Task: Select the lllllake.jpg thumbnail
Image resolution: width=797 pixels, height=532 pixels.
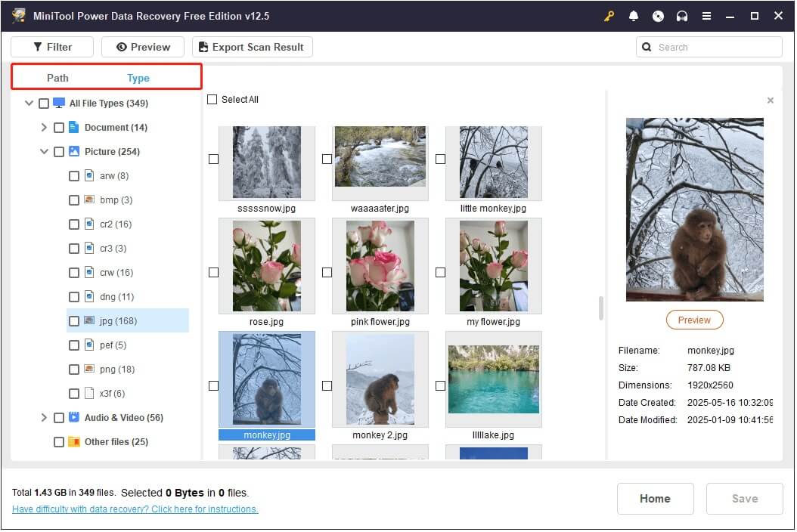Action: coord(493,380)
